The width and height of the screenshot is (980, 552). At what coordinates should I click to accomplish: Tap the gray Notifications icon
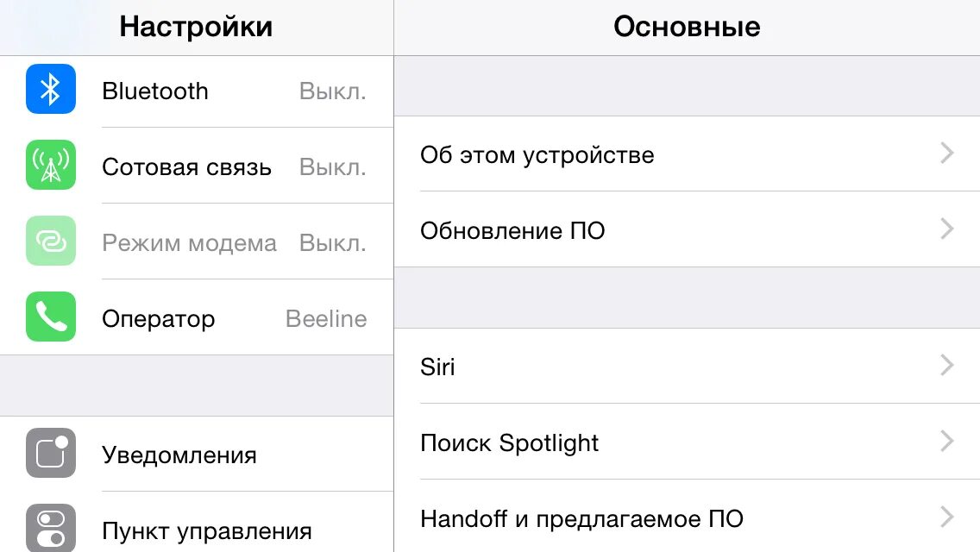[x=51, y=454]
